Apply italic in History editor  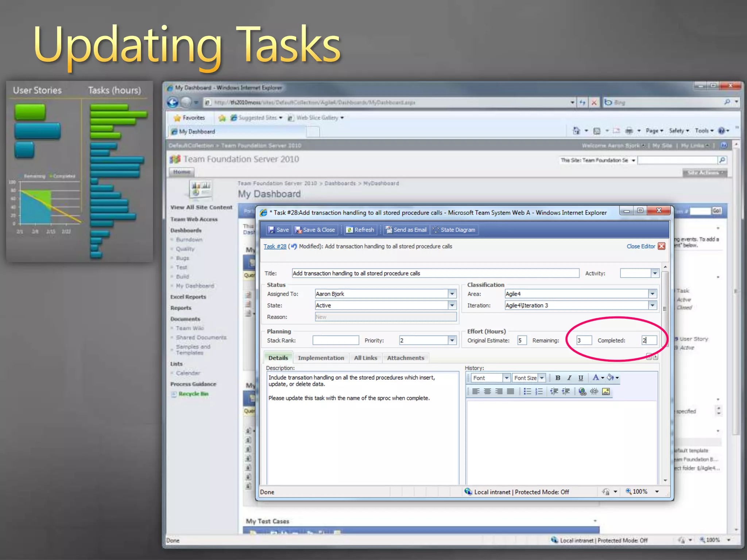[x=569, y=378]
